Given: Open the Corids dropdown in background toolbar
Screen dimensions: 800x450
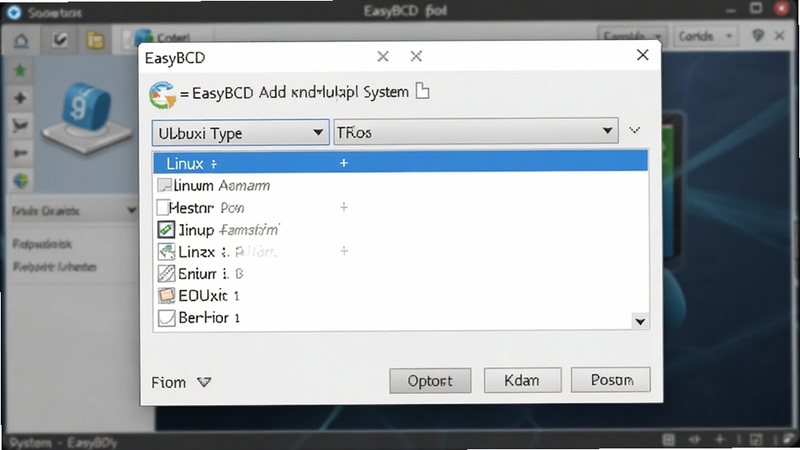Looking at the screenshot, I should click(706, 36).
